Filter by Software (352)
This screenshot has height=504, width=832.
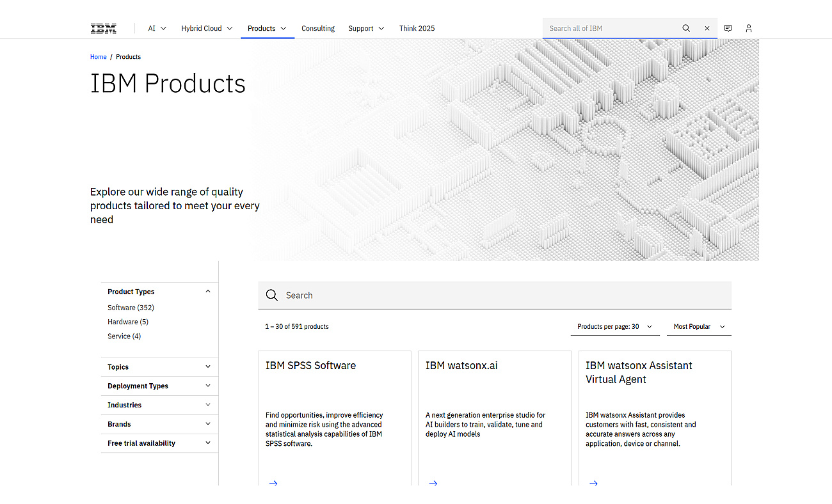tap(131, 308)
